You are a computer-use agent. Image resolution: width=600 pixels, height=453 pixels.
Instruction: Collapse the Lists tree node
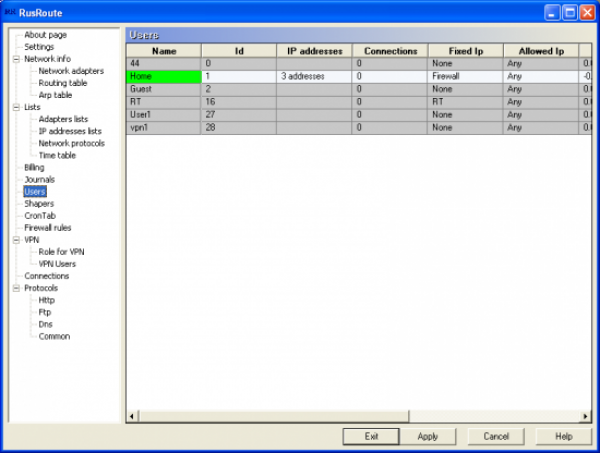pyautogui.click(x=16, y=107)
